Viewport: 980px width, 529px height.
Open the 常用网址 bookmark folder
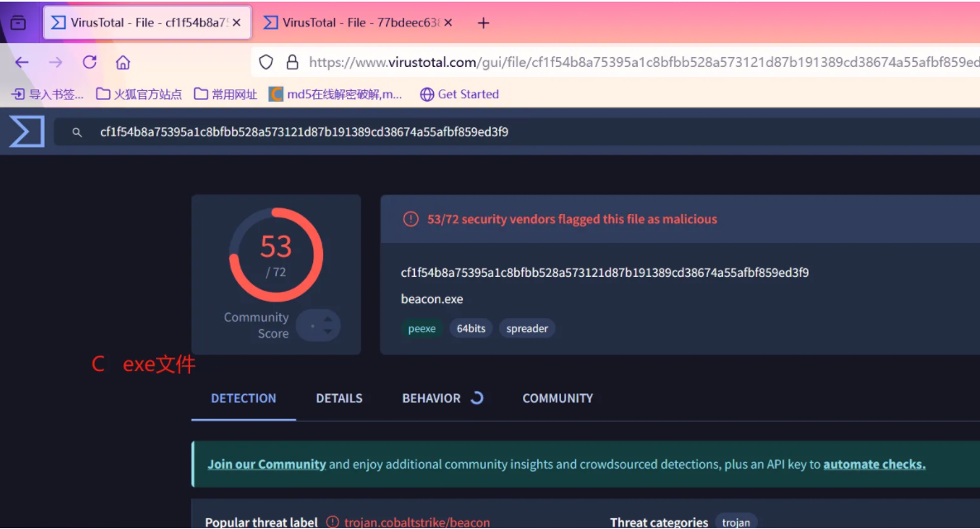point(226,94)
